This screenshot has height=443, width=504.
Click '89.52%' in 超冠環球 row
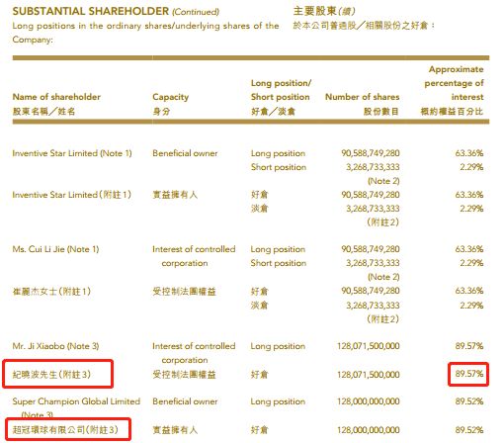(469, 430)
